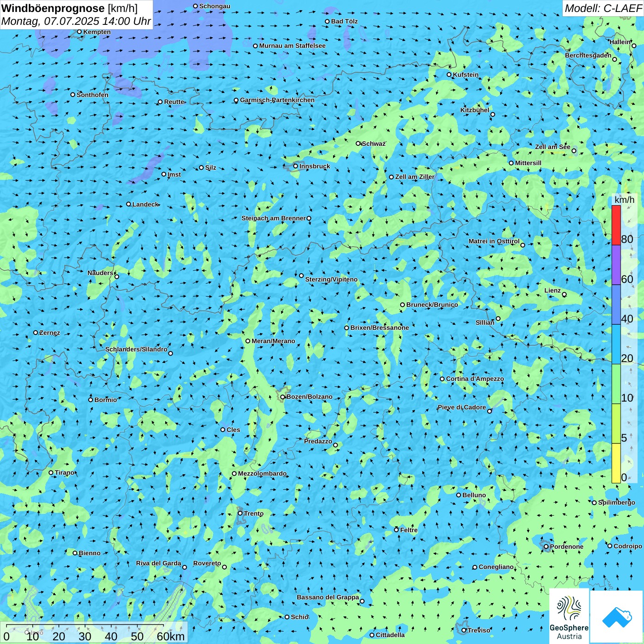Click the red 80 km/h legend color
Image resolution: width=644 pixels, height=644 pixels.
[x=616, y=225]
